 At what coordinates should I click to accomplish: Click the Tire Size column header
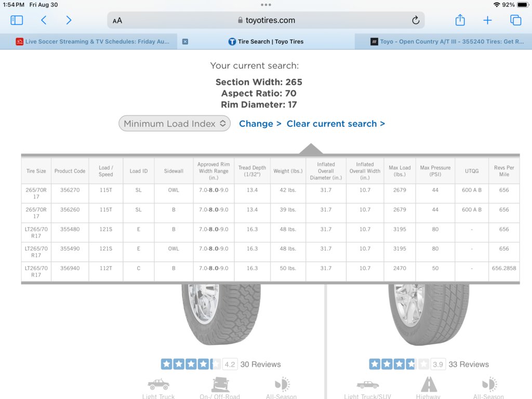pos(36,171)
